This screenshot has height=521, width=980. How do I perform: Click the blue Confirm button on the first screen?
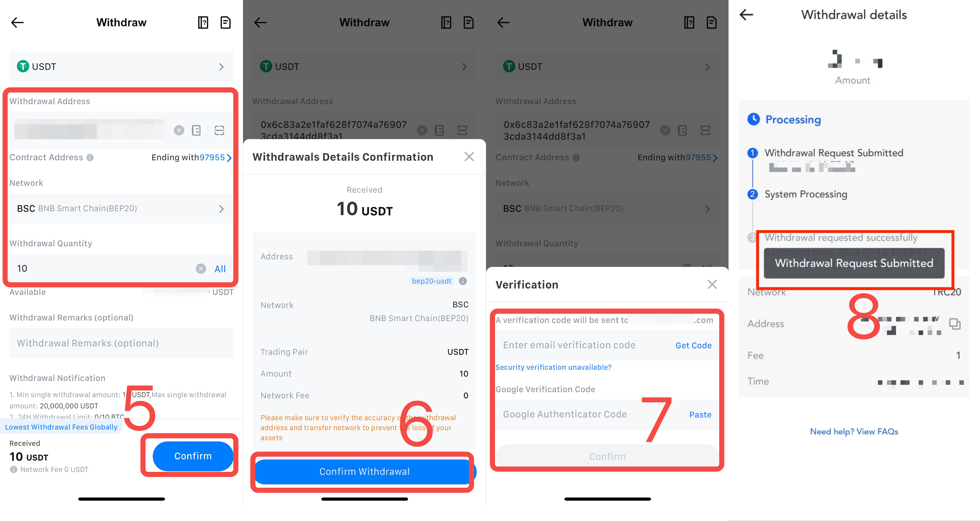[193, 456]
